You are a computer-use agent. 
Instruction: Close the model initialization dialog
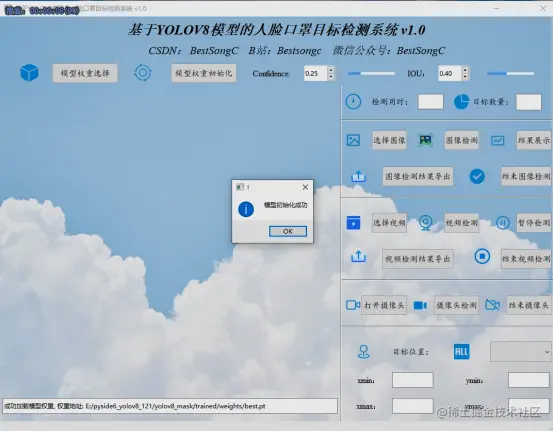pyautogui.click(x=305, y=187)
